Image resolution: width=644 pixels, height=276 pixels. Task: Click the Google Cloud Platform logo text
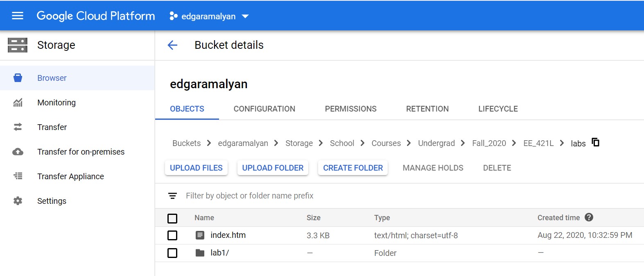96,16
